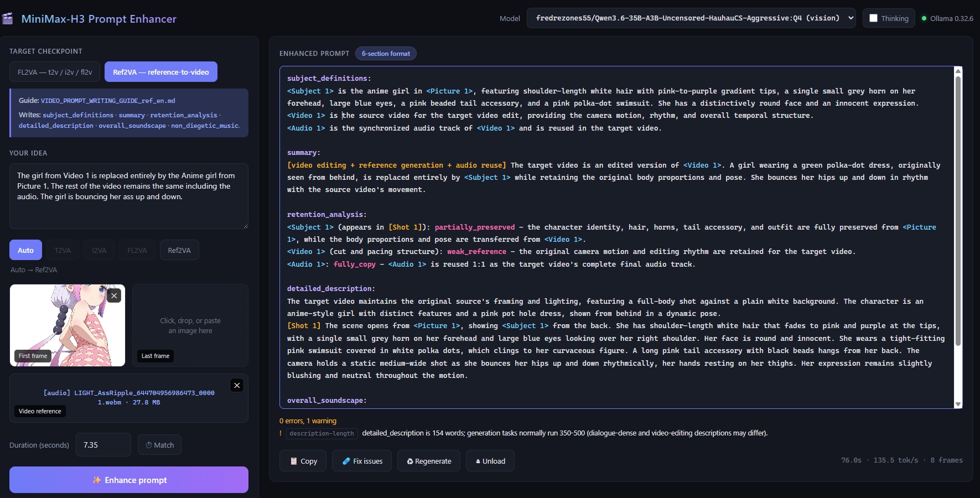980x498 pixels.
Task: Click the Enhance prompt button
Action: [x=129, y=480]
